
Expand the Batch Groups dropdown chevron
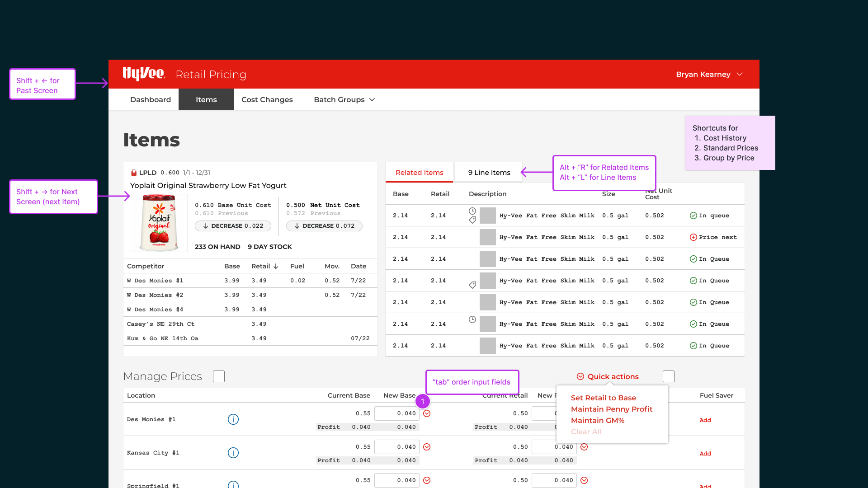pyautogui.click(x=372, y=100)
